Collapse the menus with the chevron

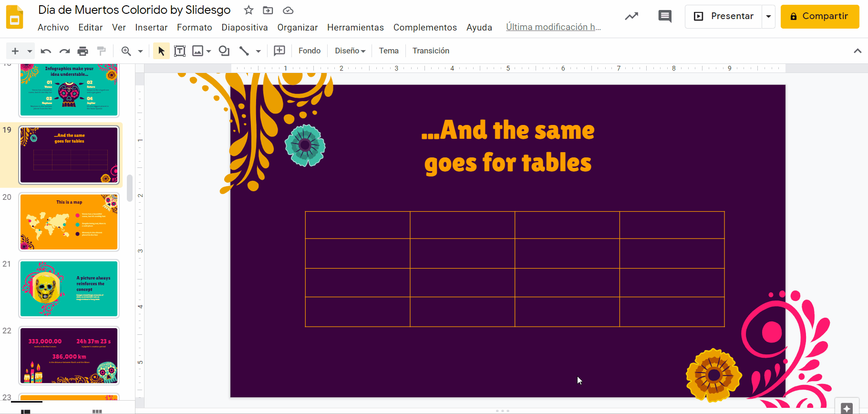pyautogui.click(x=857, y=51)
